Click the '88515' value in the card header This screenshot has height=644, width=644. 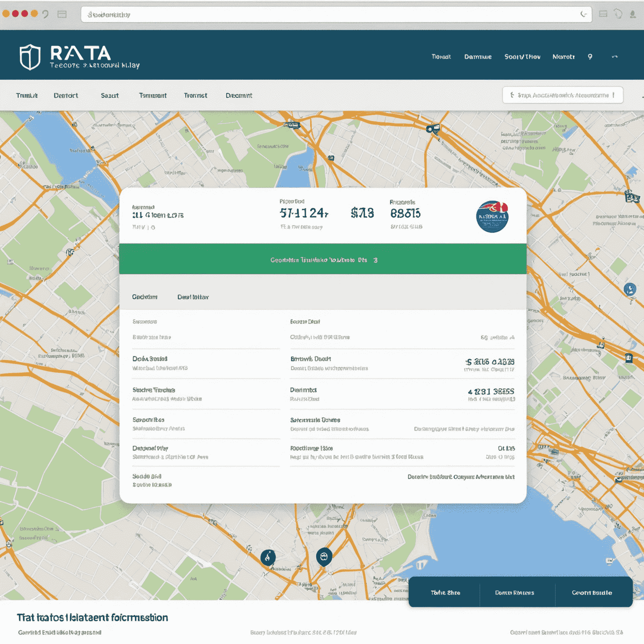pos(405,213)
